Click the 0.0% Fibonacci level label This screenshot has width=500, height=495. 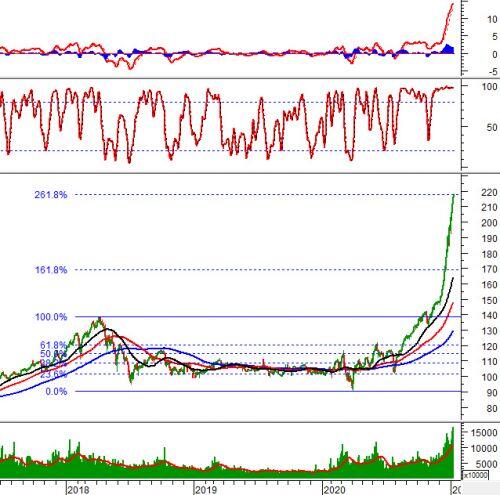(56, 391)
